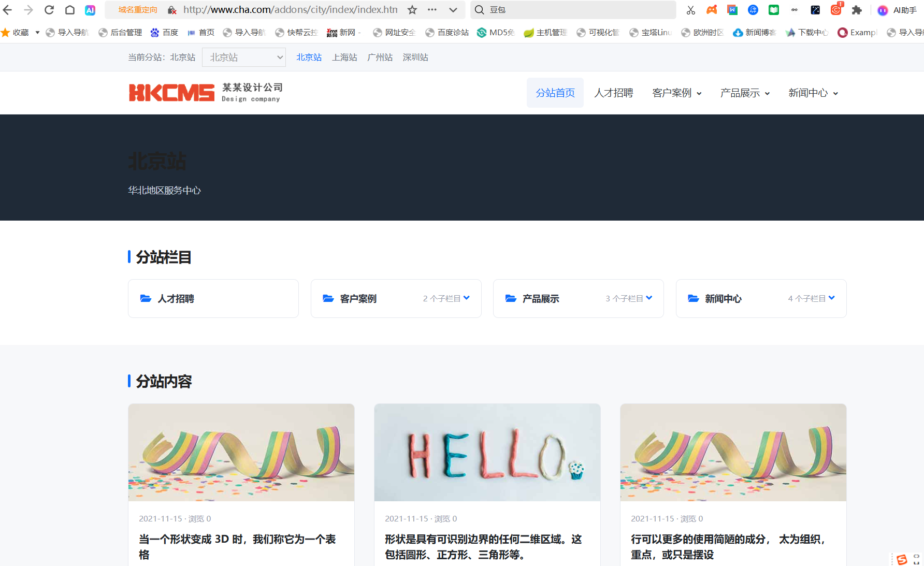Open the 百度 bookmark

coord(164,33)
